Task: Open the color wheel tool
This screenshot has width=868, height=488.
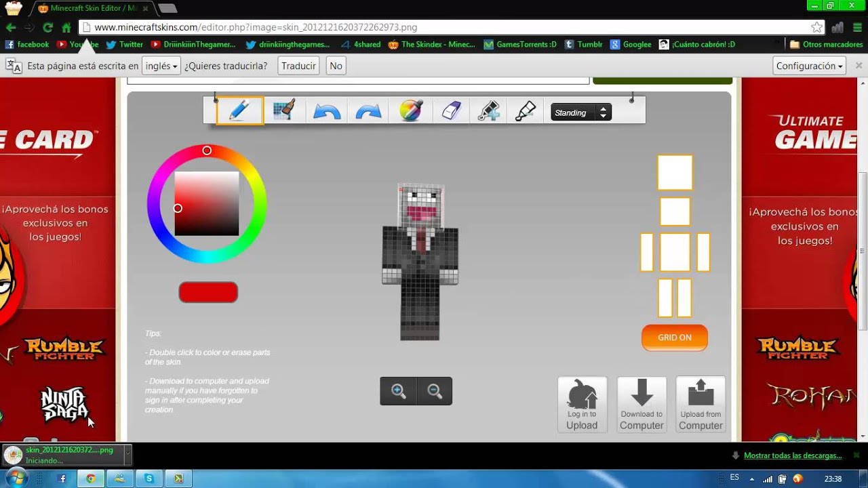Action: (411, 110)
